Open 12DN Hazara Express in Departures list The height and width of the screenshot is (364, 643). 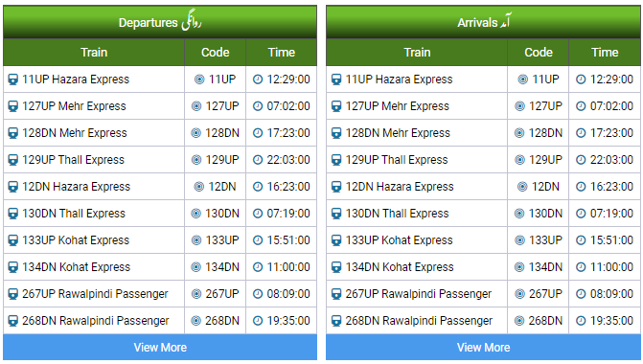click(77, 187)
